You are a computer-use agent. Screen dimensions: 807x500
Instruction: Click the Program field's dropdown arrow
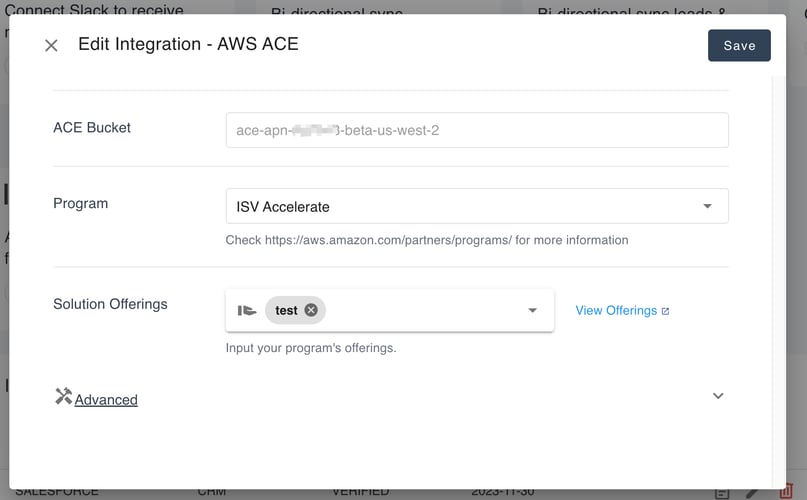[x=707, y=207]
